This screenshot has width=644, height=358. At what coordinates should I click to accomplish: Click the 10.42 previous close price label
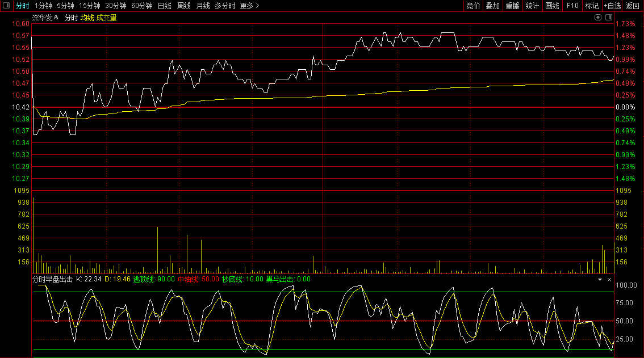[x=20, y=107]
